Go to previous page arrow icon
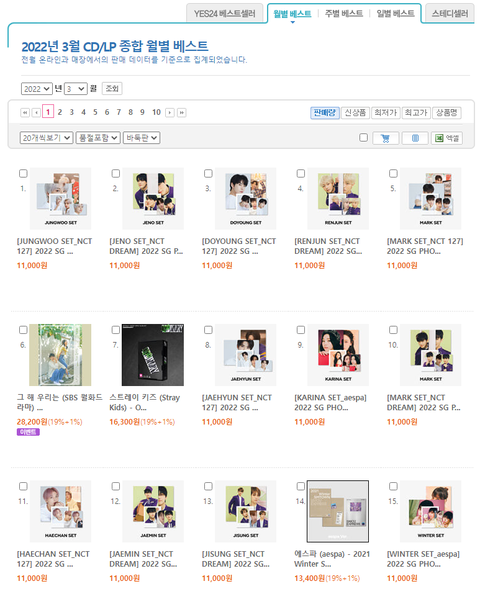This screenshot has width=480, height=589. [36, 112]
